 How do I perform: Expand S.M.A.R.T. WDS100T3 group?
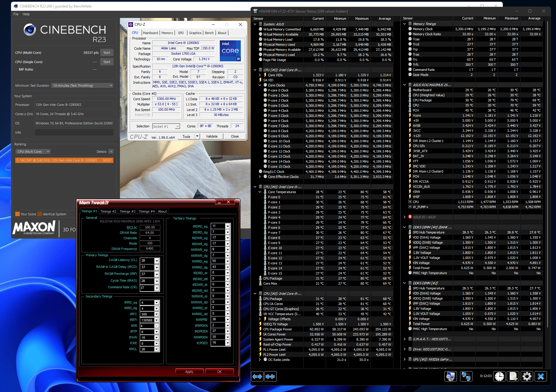point(405,339)
